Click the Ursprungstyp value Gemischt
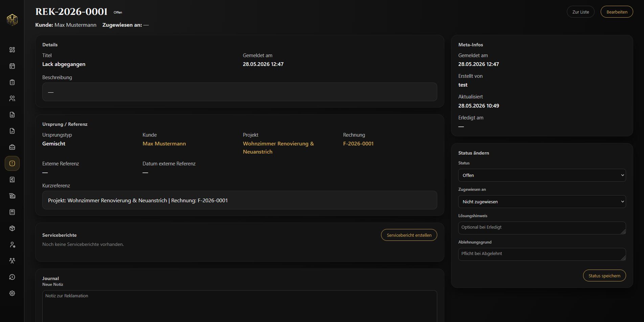 54,144
